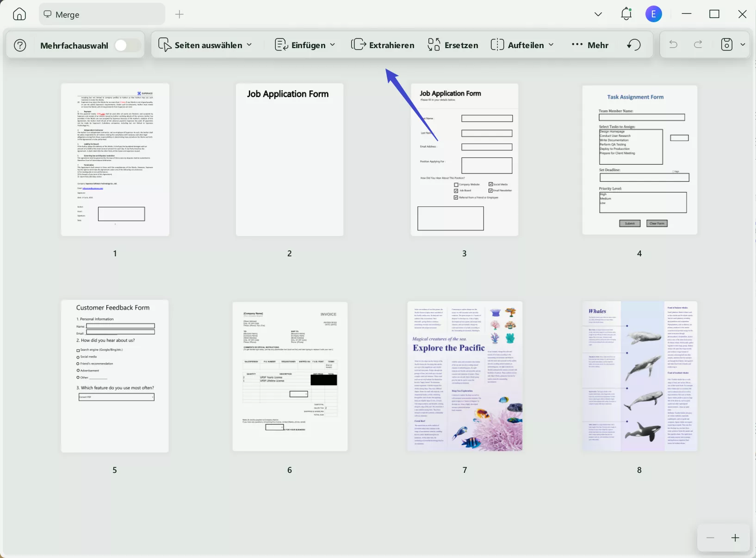Open the help question mark icon
The width and height of the screenshot is (756, 558).
20,45
